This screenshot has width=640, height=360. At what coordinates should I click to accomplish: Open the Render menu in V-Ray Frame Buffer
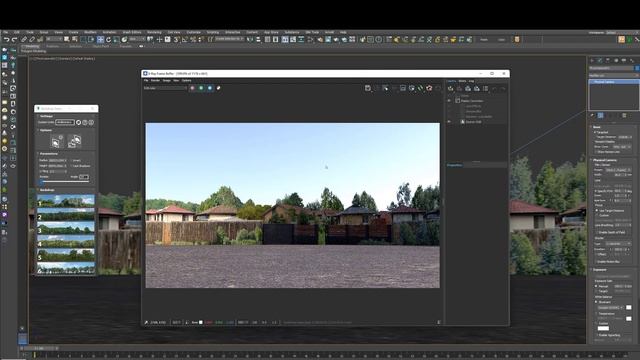pyautogui.click(x=156, y=80)
